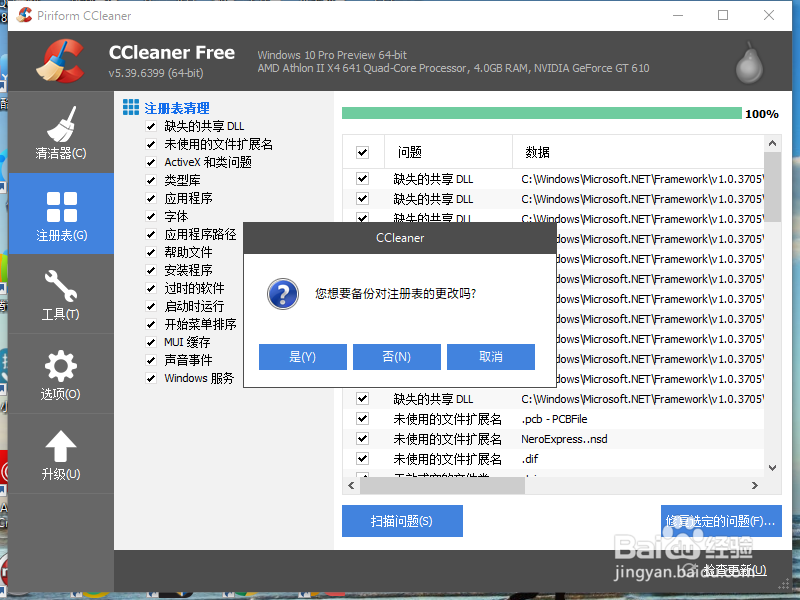
Task: Click the 注册表清理 heading text
Action: tap(177, 108)
